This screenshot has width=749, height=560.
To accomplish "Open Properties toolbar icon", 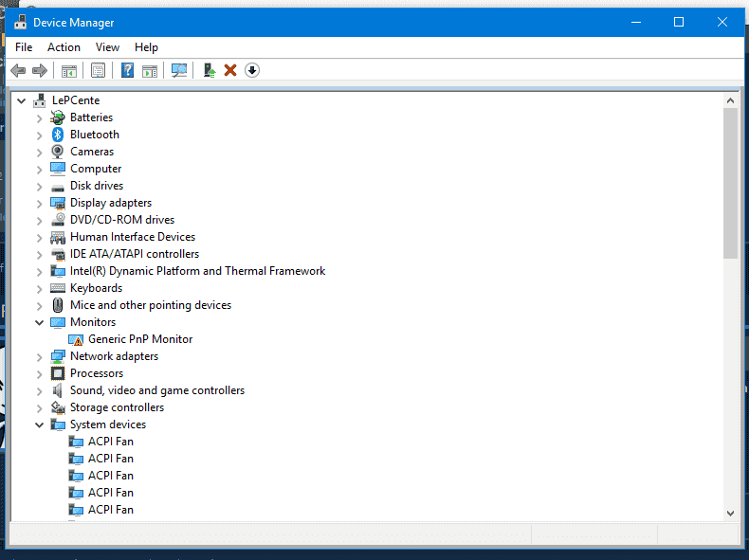I will (98, 71).
